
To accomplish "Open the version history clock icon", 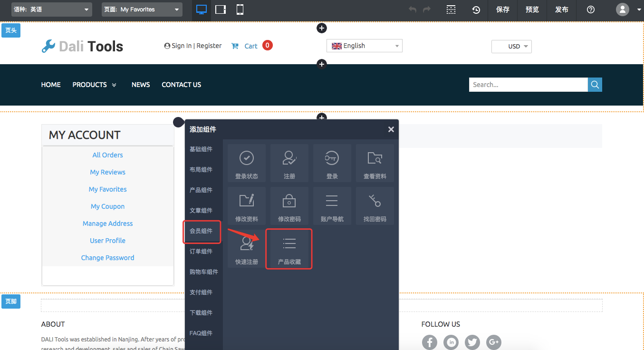I will coord(476,10).
